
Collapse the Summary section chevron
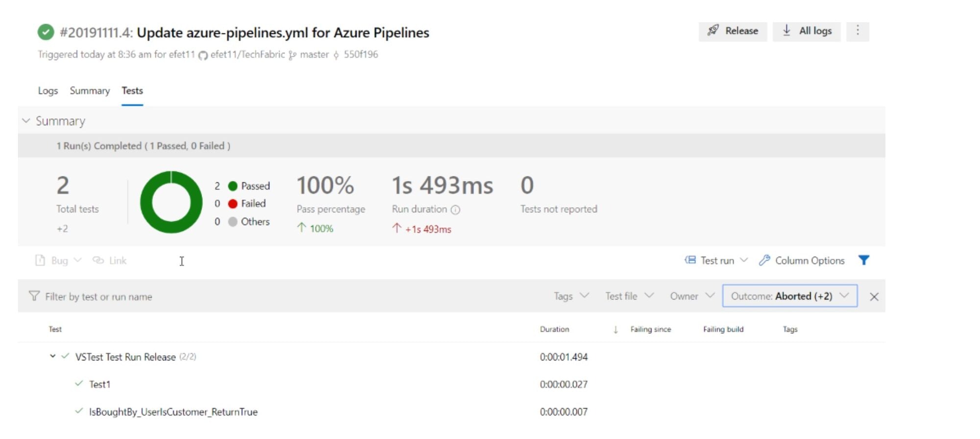pos(26,121)
